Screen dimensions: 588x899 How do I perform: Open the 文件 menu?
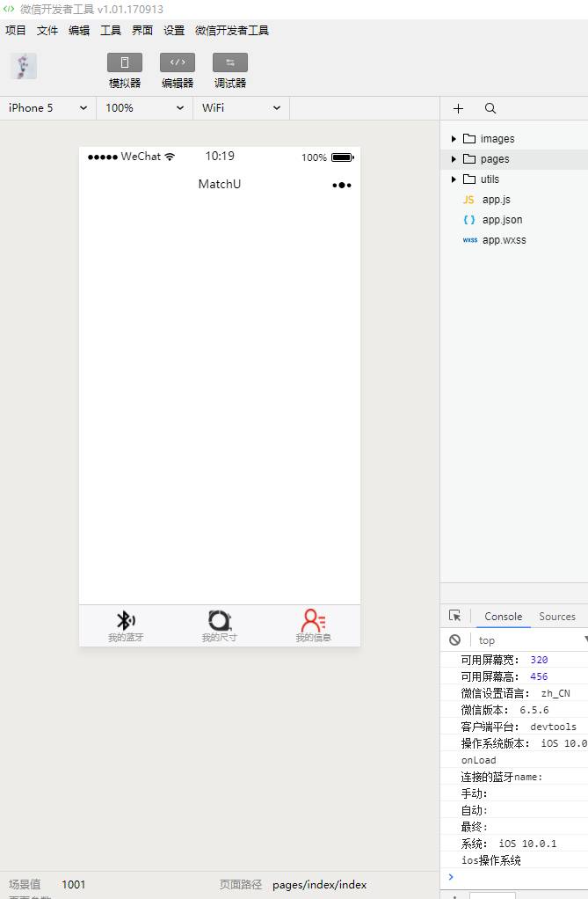coord(47,31)
